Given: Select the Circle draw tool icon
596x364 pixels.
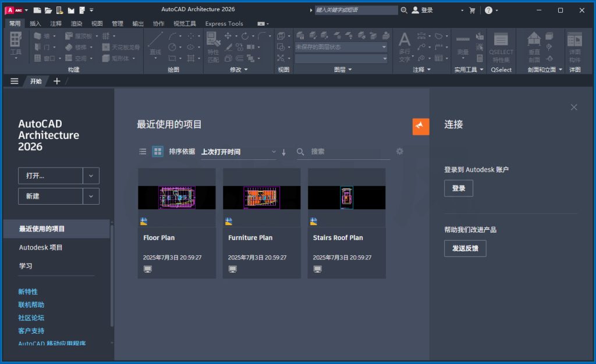Looking at the screenshot, I should (172, 47).
